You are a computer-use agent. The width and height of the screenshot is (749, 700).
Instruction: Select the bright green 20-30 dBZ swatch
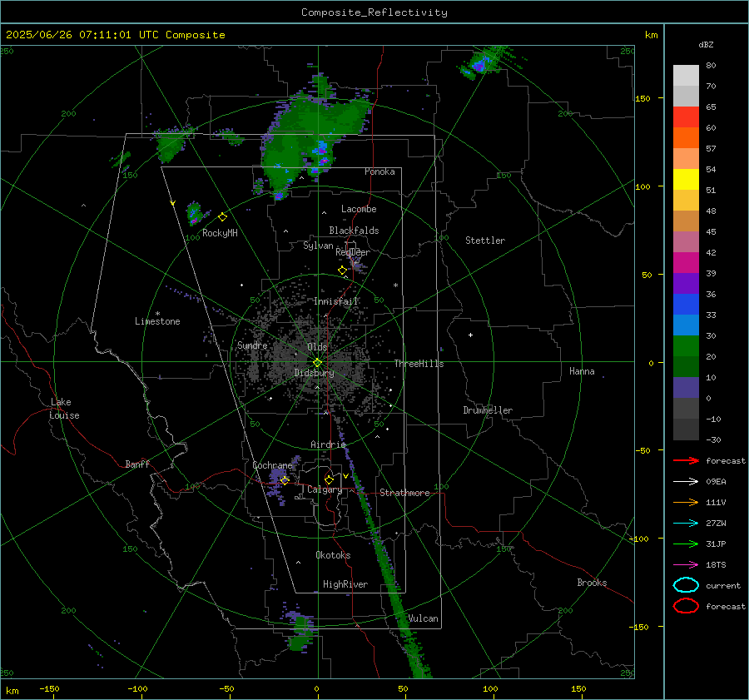tap(686, 346)
